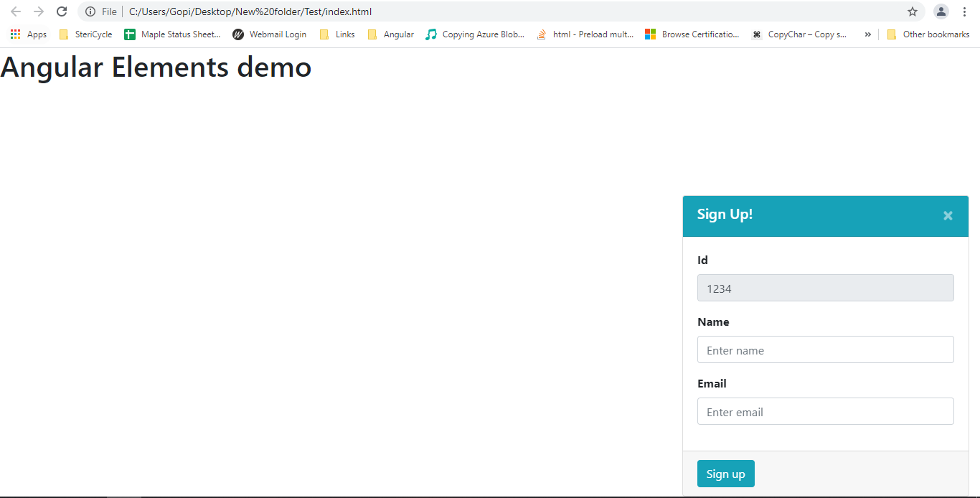Click the browser back navigation arrow

(x=15, y=11)
